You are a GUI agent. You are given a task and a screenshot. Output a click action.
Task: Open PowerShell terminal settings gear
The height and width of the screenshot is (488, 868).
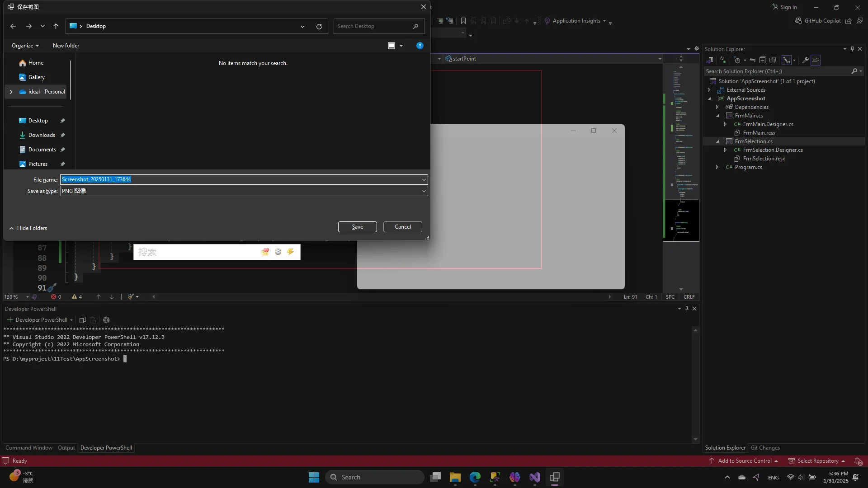click(x=106, y=320)
